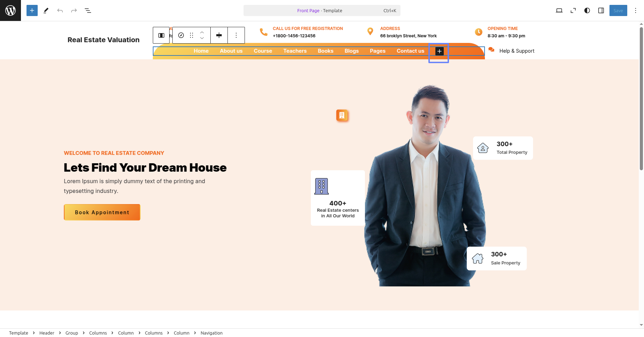Open the WordPress site navigation logo

pyautogui.click(x=10, y=10)
